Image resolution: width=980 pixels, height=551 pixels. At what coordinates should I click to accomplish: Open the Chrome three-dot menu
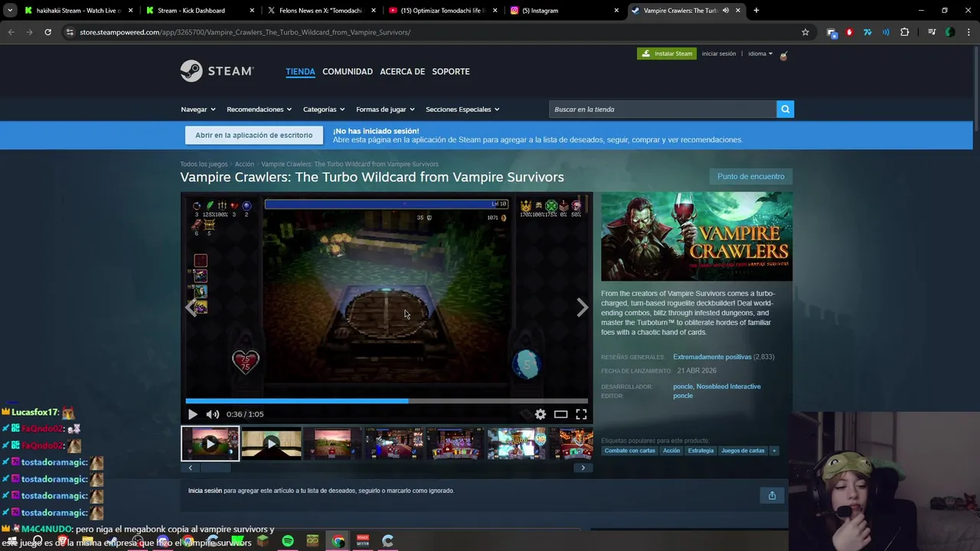tap(969, 32)
